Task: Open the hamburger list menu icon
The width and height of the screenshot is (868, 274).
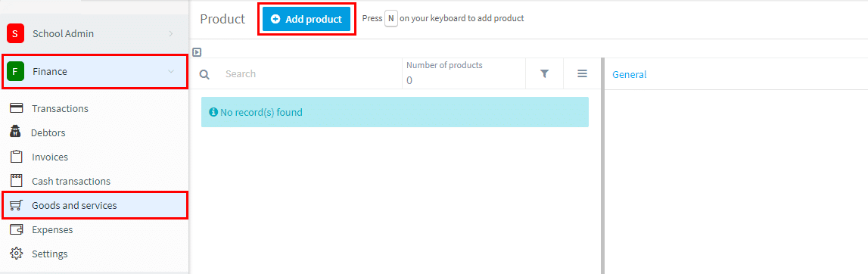Action: 582,73
